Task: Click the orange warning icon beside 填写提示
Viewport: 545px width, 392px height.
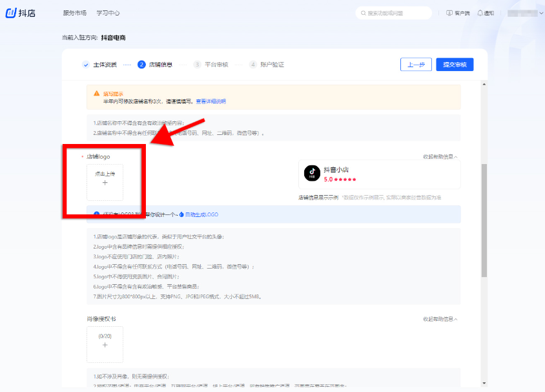Action: pyautogui.click(x=98, y=94)
